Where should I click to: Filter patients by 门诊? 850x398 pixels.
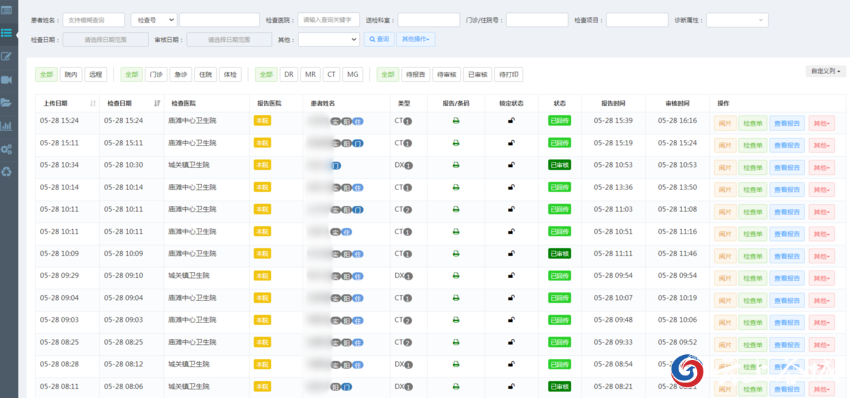pos(156,75)
